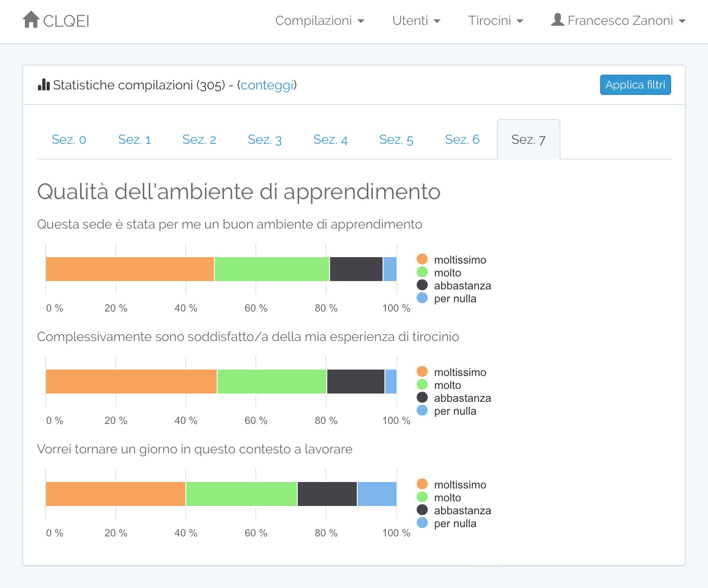This screenshot has width=708, height=588.
Task: Click the bar chart statistics icon
Action: point(44,85)
